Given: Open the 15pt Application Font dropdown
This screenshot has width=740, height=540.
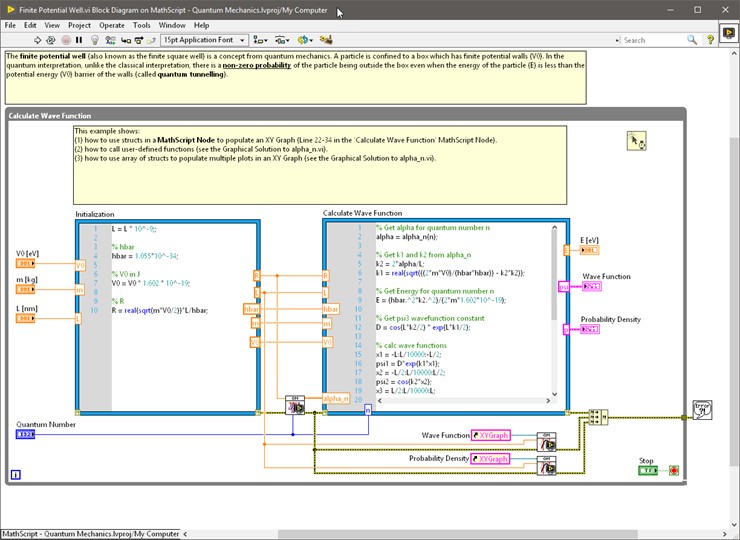Looking at the screenshot, I should tap(205, 40).
